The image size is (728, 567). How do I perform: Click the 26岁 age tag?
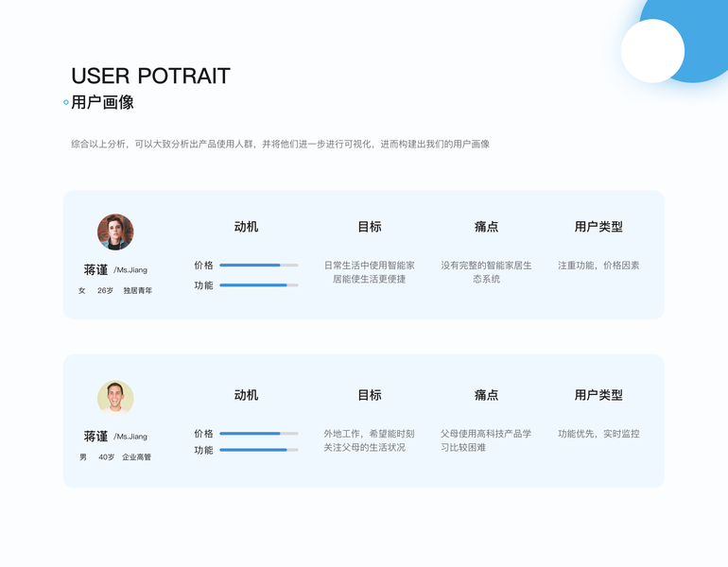[x=105, y=290]
